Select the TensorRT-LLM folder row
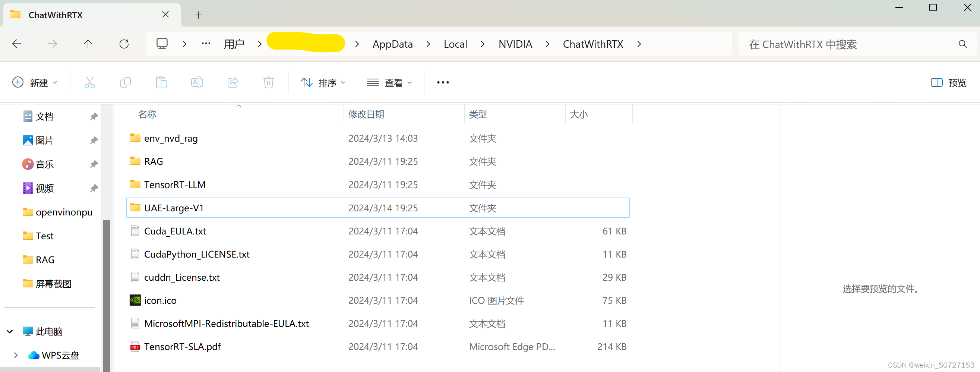 [x=378, y=185]
